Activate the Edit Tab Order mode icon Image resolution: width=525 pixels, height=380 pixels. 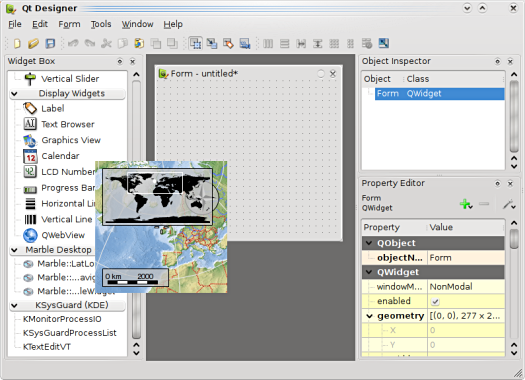(245, 44)
